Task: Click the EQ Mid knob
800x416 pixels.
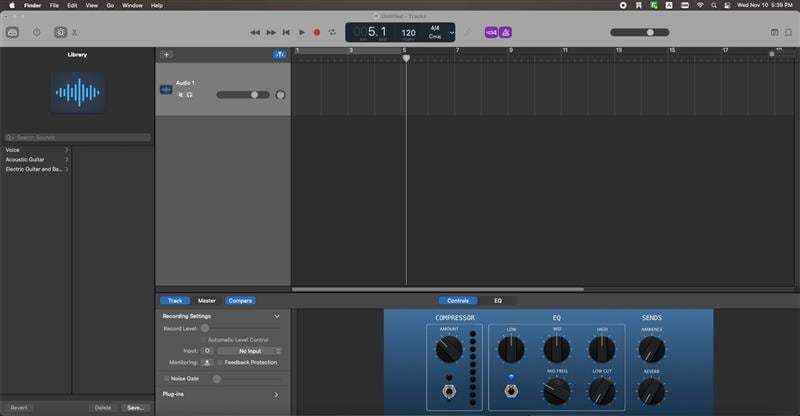Action: [x=557, y=349]
